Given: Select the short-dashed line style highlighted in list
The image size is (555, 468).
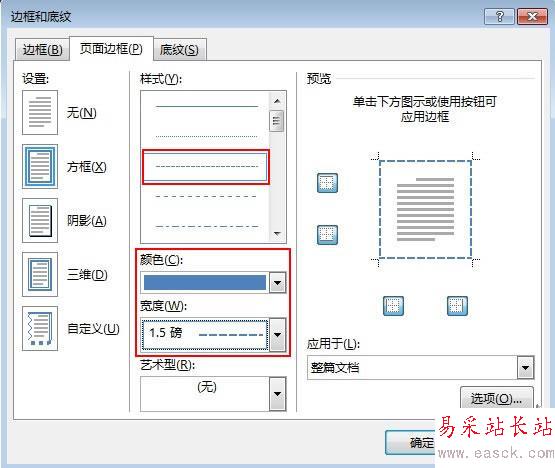Looking at the screenshot, I should (x=206, y=167).
